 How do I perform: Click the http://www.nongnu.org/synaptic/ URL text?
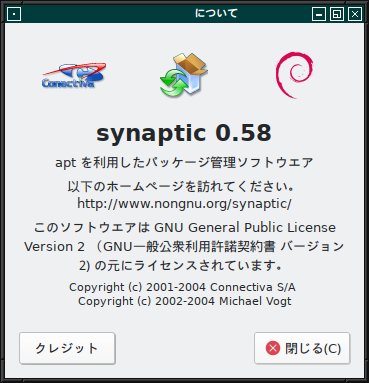point(184,203)
